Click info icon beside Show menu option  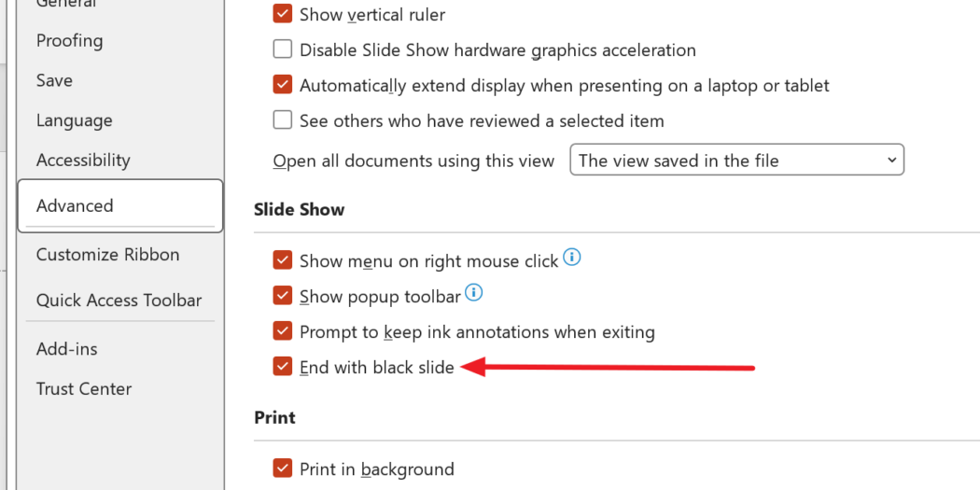572,258
